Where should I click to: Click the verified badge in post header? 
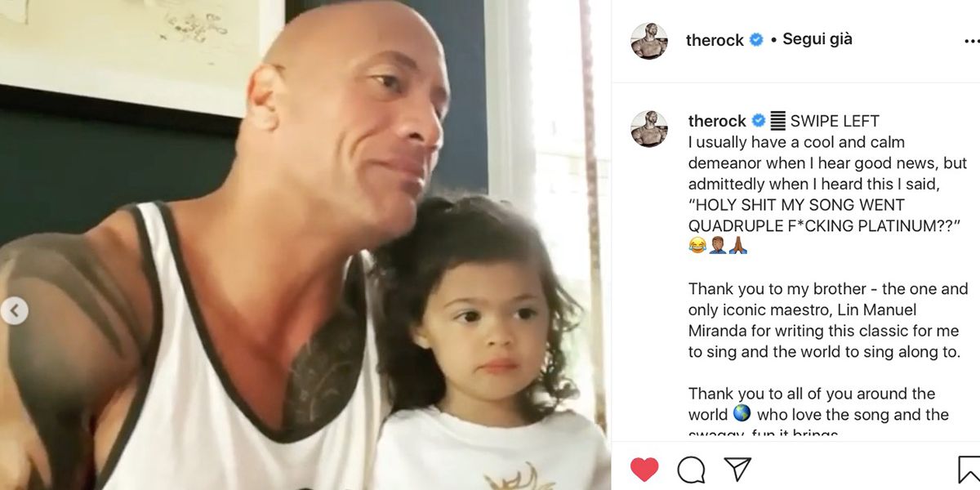click(x=756, y=39)
